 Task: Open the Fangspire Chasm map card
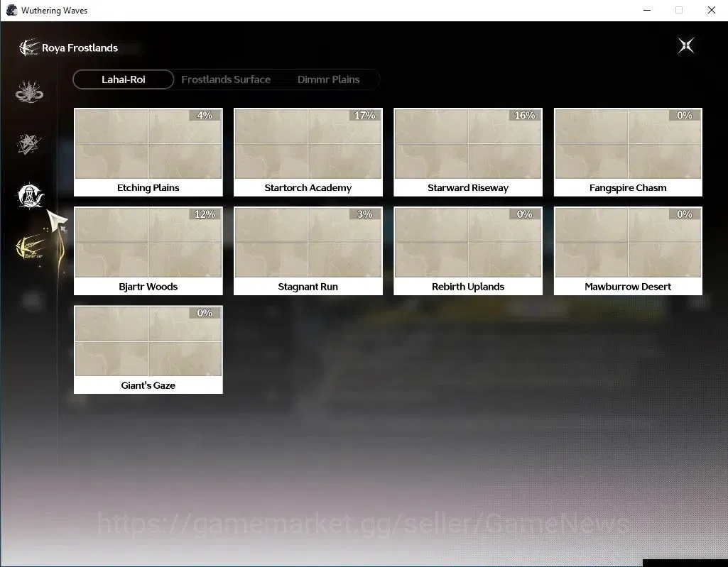[x=628, y=152]
